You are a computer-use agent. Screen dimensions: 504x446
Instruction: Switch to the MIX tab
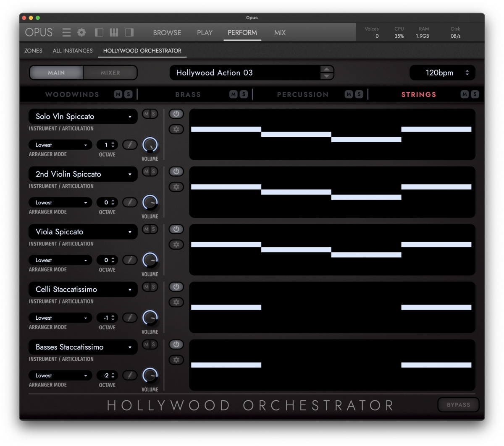coord(280,32)
